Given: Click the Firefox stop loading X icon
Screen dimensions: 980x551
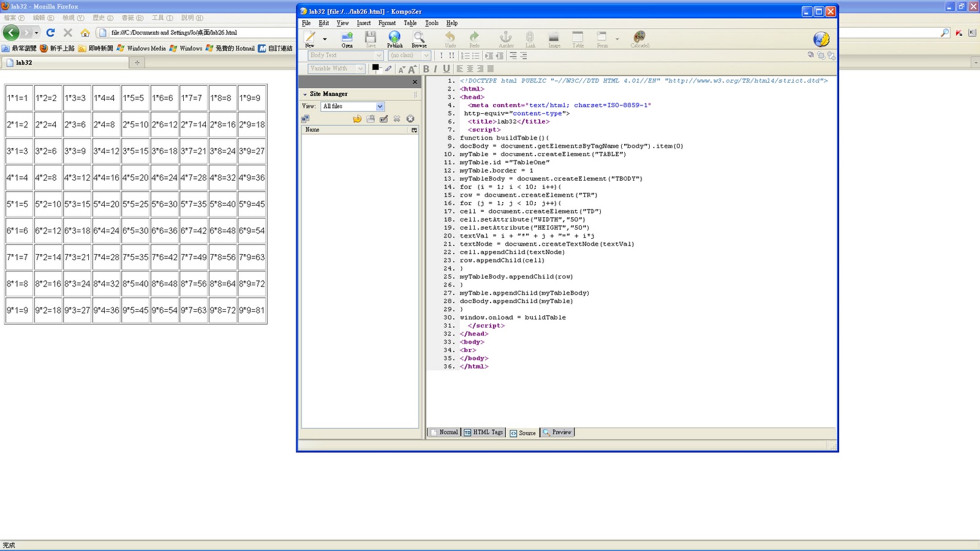Looking at the screenshot, I should coord(68,33).
